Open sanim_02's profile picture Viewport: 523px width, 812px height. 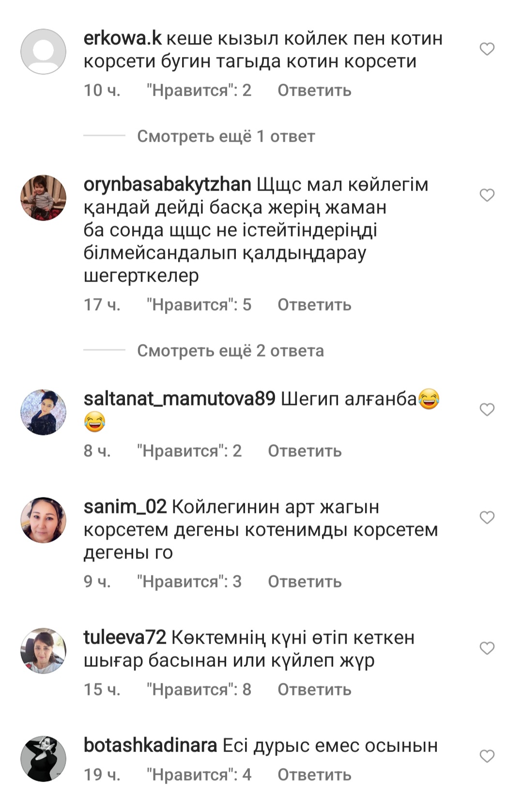[x=43, y=520]
